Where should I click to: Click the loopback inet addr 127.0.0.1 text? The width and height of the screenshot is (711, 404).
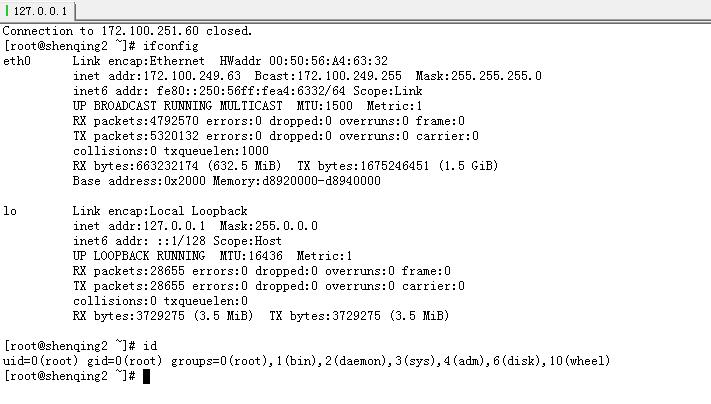point(139,226)
